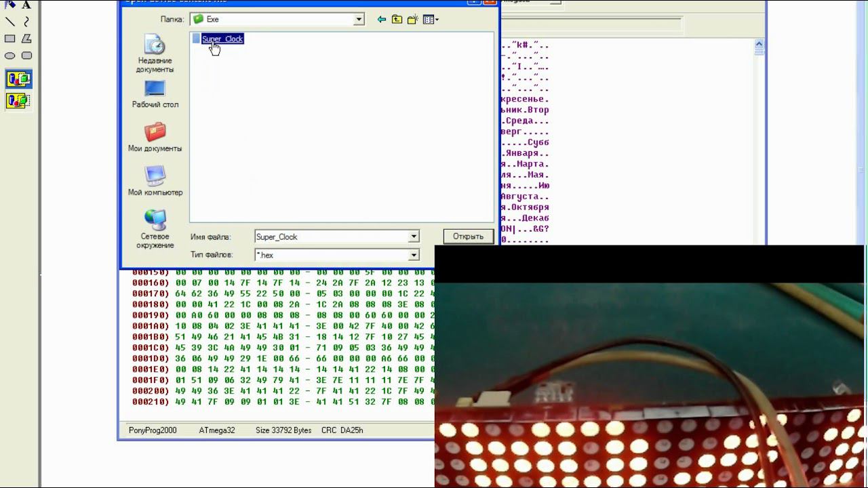Click ATmega32 in the status bar
The image size is (868, 488).
click(x=217, y=430)
